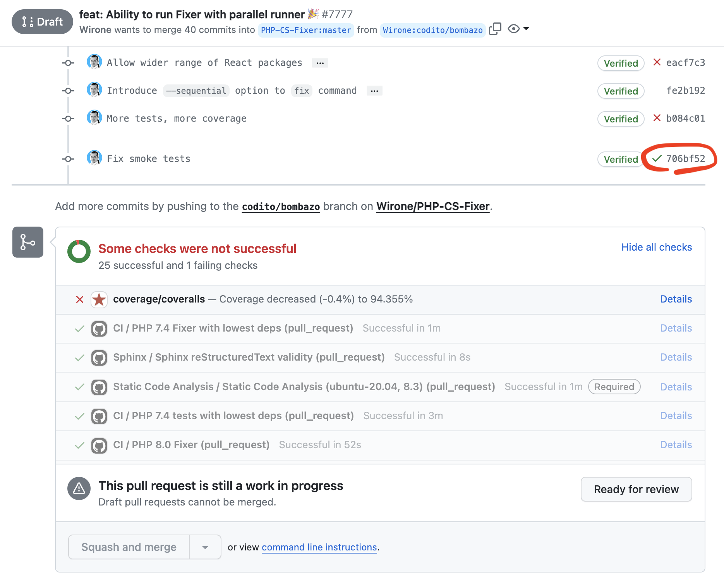This screenshot has width=724, height=588.
Task: Open command line instructions link
Action: 319,547
